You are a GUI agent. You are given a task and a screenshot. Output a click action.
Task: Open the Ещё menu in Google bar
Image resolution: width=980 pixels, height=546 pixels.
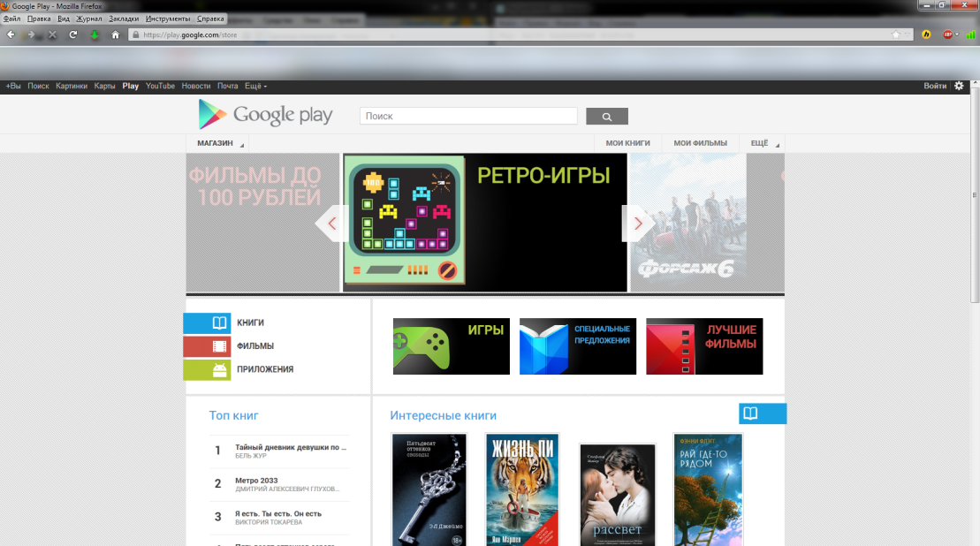[255, 87]
